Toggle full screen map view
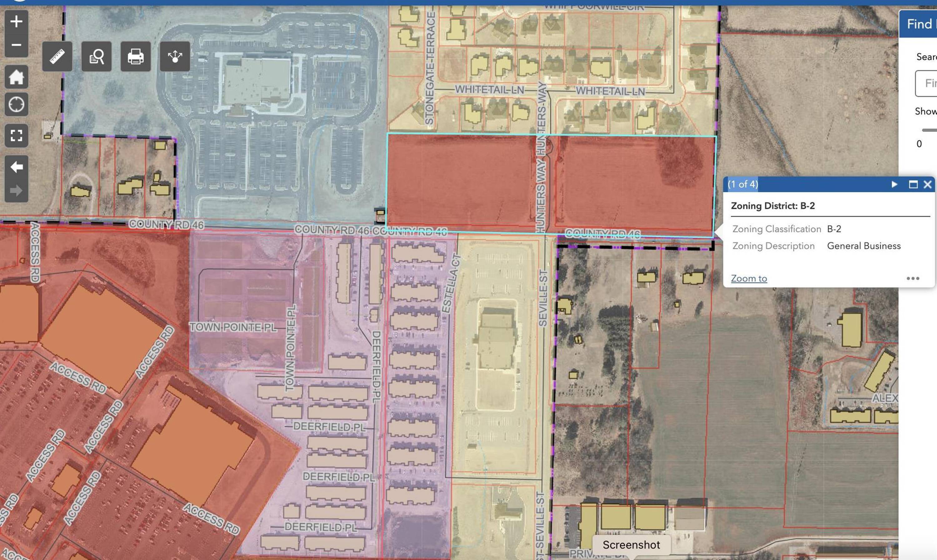Screen dimensions: 937x560 [x=16, y=136]
